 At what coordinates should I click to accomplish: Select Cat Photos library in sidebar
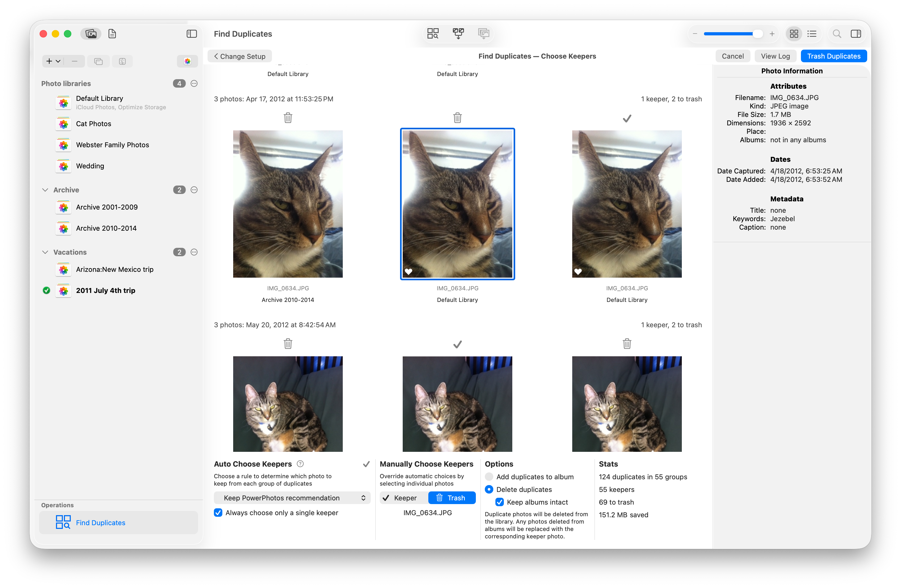click(93, 124)
